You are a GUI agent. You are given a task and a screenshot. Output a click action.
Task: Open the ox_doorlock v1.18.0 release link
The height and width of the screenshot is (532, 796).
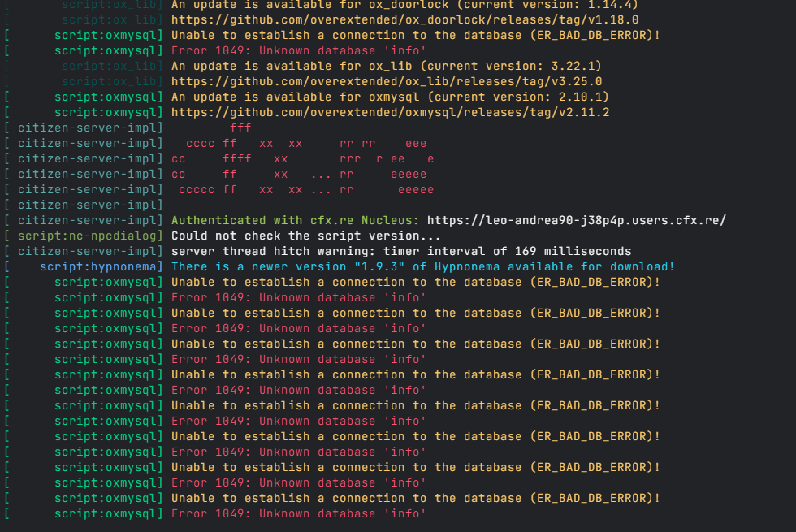[404, 19]
